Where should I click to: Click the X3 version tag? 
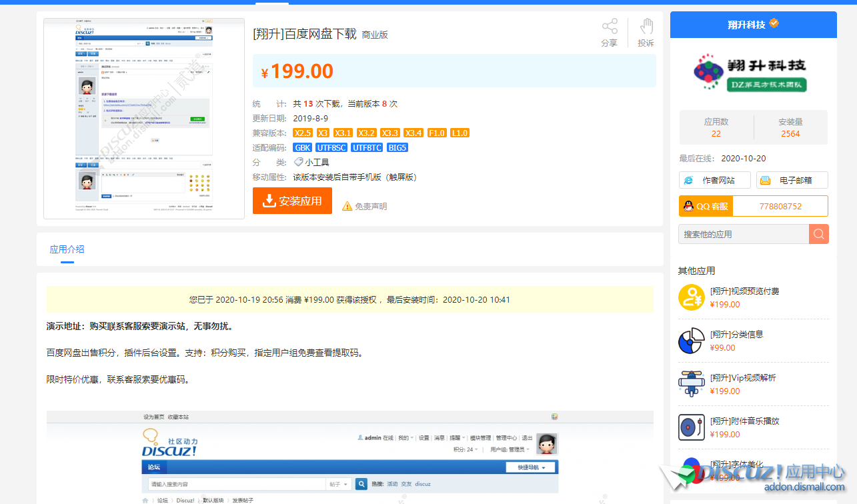[x=323, y=133]
